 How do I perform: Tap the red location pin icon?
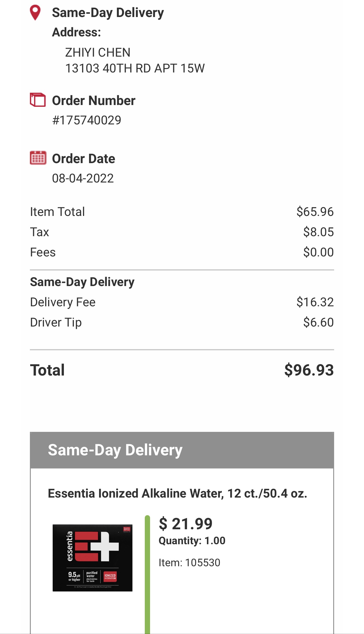[35, 12]
